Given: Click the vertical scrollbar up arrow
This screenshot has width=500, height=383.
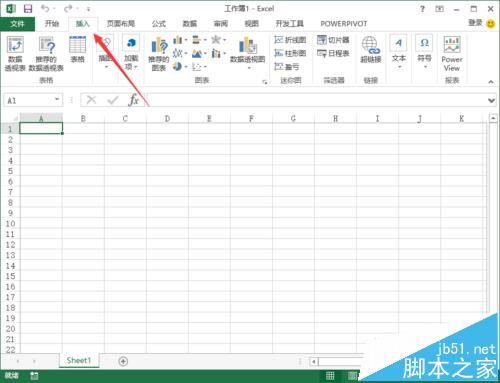Looking at the screenshot, I should coord(493,118).
